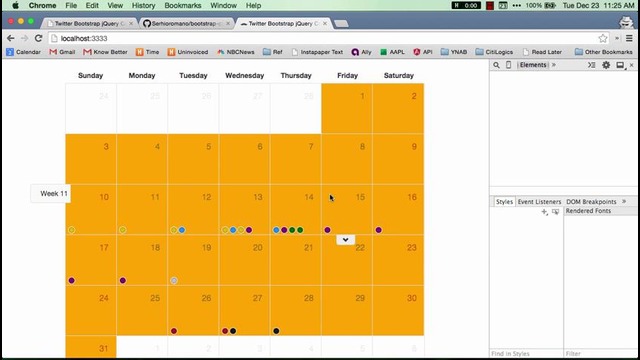Show DevTools console drawer icon
Screen dimensions: 640x360
point(591,65)
